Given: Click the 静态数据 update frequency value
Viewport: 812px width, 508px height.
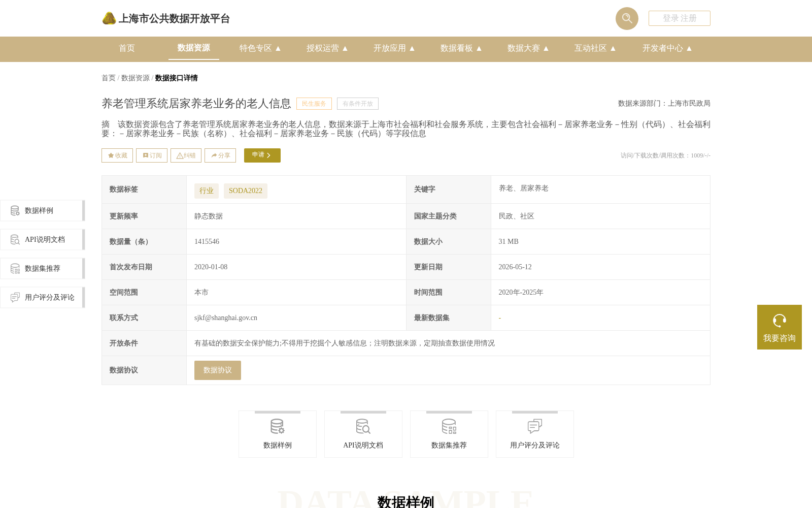Looking at the screenshot, I should 209,216.
